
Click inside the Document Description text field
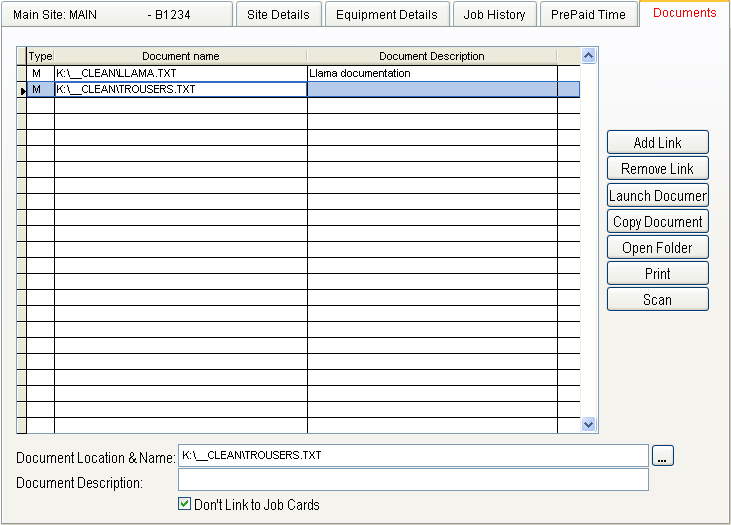click(412, 480)
